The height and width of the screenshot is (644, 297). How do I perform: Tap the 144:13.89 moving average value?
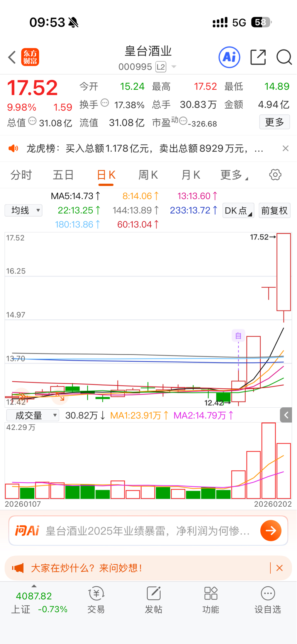coord(136,210)
